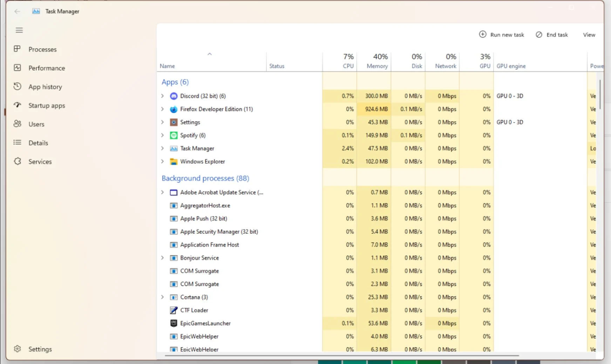The image size is (611, 364).
Task: Click the Settings gear icon in sidebar
Action: (17, 349)
